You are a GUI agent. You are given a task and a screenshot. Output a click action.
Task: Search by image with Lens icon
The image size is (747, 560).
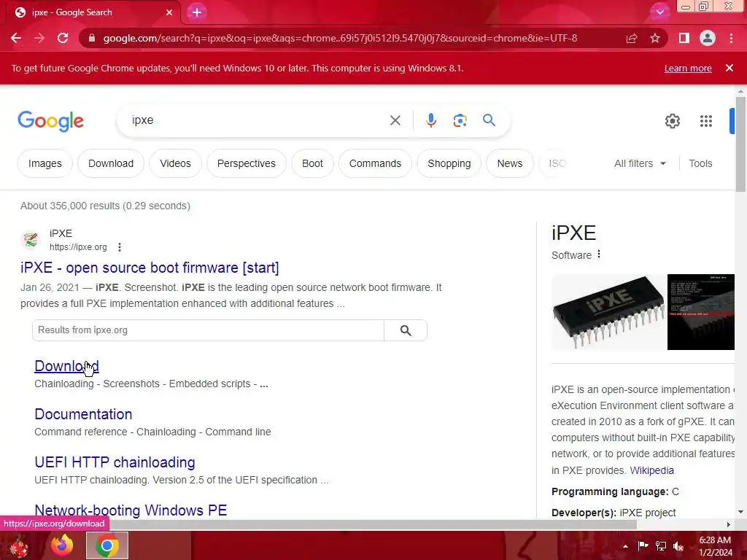click(x=460, y=120)
